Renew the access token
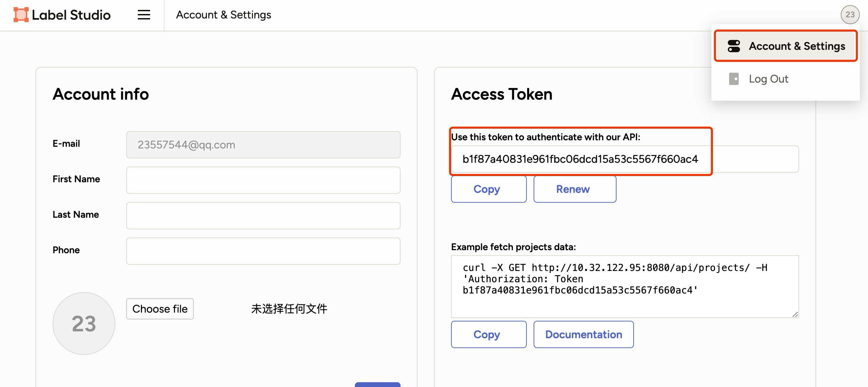This screenshot has width=868, height=387. pos(575,189)
